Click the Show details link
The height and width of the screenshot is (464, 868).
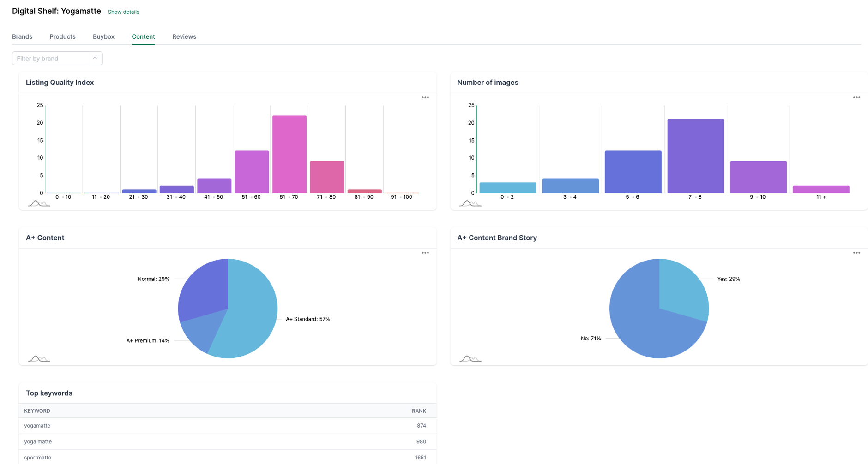coord(123,12)
